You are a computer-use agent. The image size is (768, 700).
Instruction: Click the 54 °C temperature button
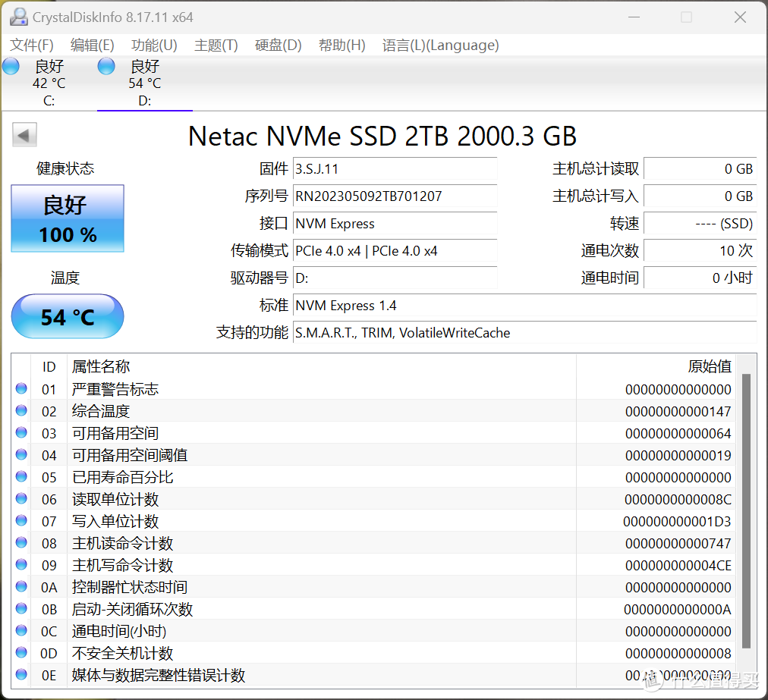[68, 317]
